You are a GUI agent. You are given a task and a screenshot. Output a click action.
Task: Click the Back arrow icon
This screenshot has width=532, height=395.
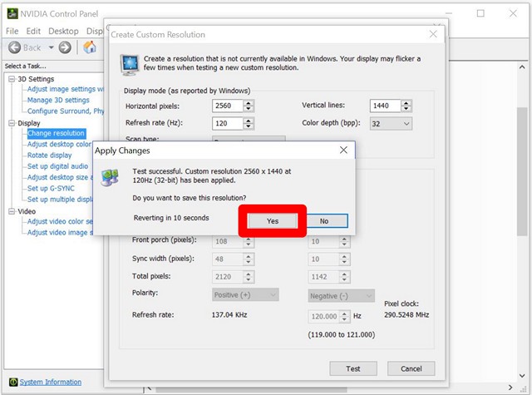pos(14,47)
